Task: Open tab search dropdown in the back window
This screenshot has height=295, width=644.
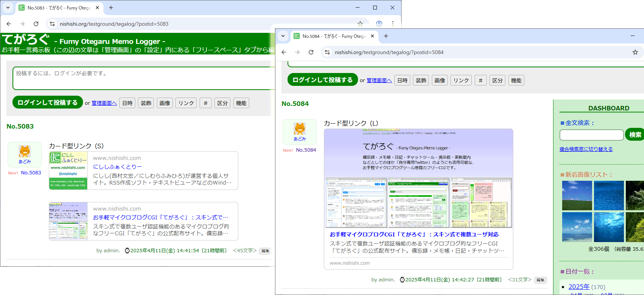Action: tap(8, 8)
